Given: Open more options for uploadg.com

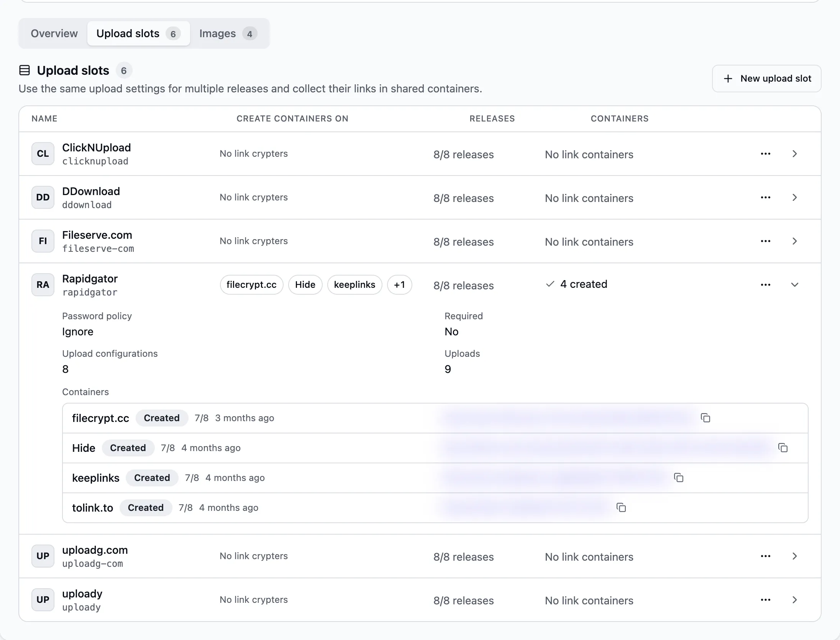Looking at the screenshot, I should pos(765,556).
